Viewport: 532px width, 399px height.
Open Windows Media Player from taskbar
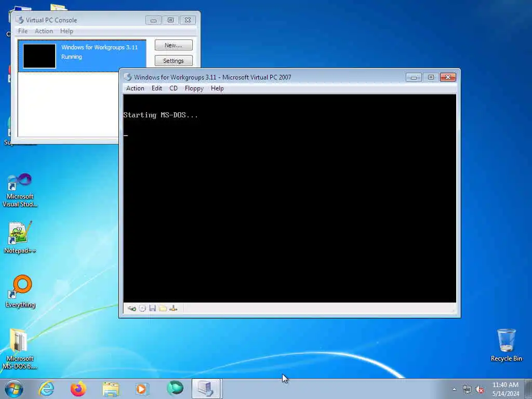tap(142, 389)
